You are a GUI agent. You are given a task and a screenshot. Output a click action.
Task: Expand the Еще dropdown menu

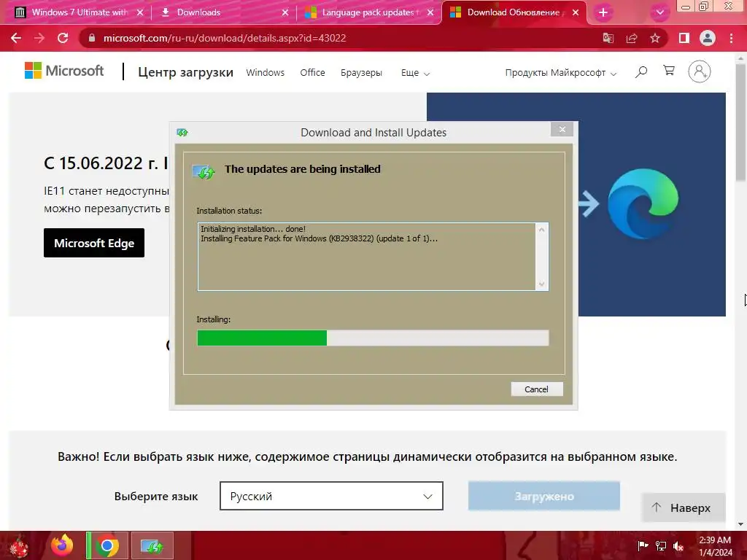coord(415,73)
